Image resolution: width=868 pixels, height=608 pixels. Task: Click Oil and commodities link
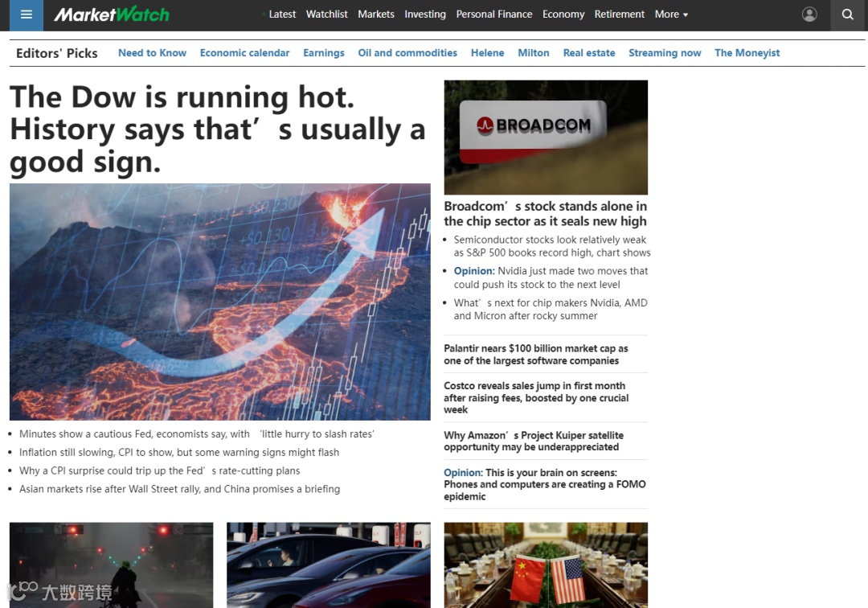click(407, 52)
